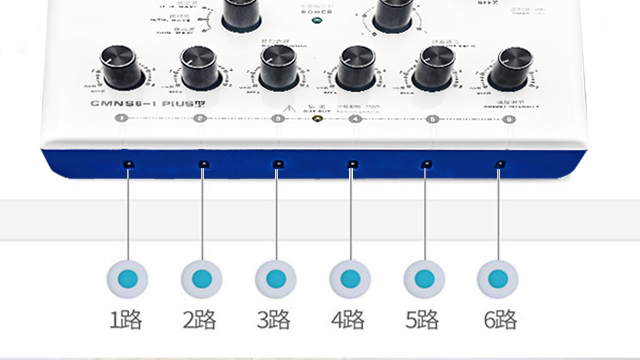Image resolution: width=640 pixels, height=360 pixels.
Task: Click the teal dot above 2路
Action: click(202, 280)
